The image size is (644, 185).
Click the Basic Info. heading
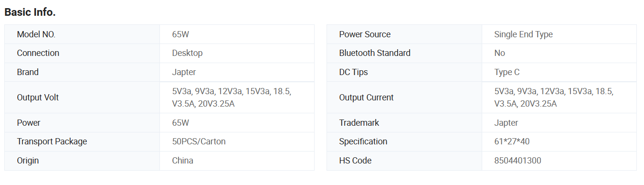tap(30, 12)
